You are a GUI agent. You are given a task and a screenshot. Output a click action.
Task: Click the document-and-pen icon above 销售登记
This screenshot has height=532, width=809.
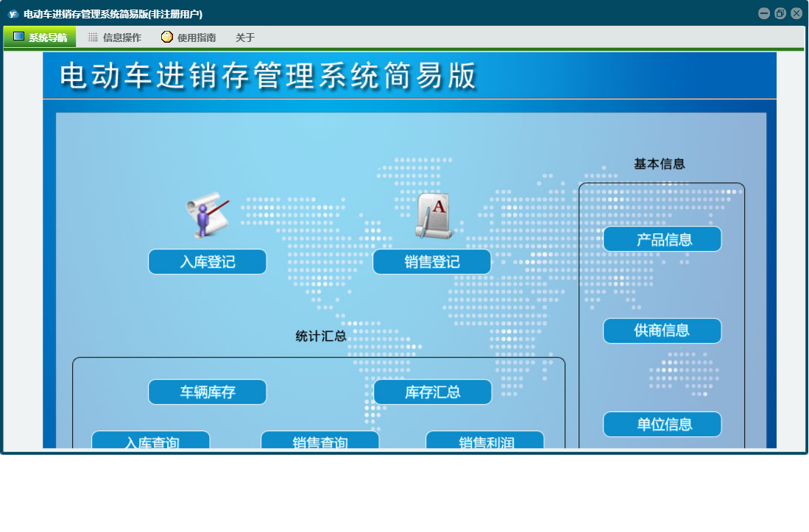[434, 216]
